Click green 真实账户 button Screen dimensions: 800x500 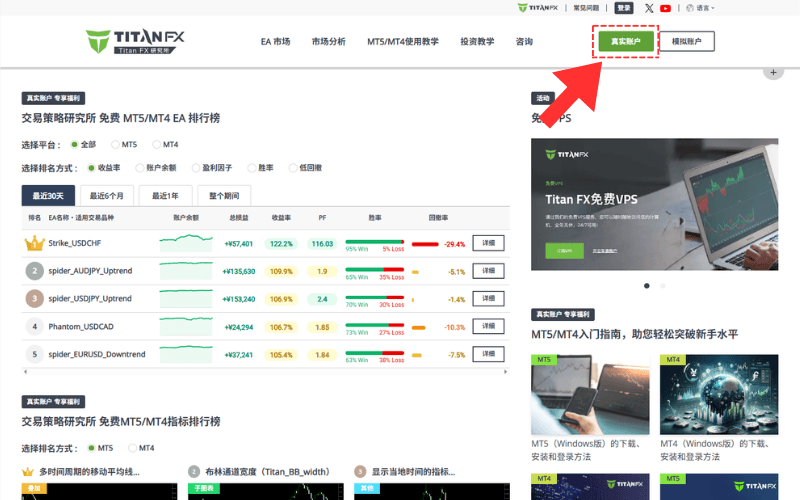click(626, 41)
